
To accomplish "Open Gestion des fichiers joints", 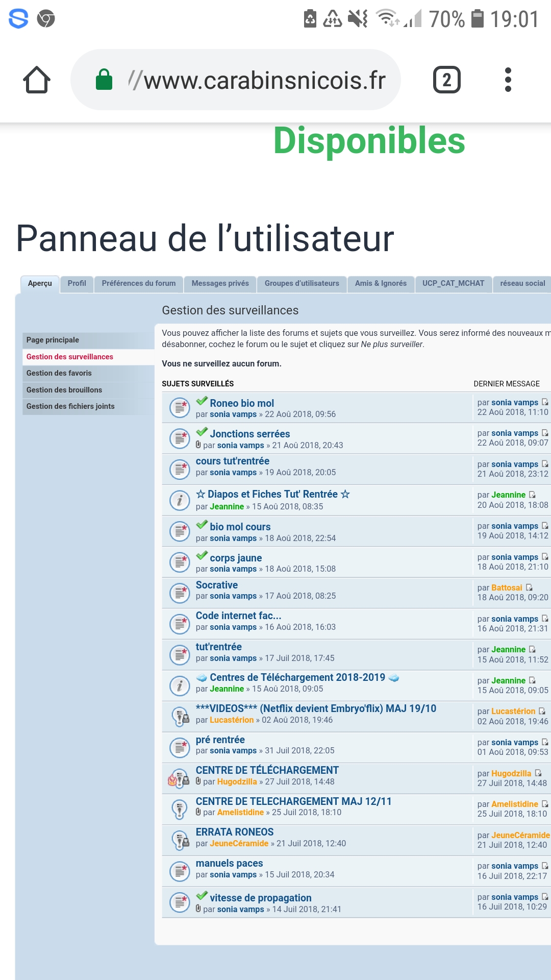I will pyautogui.click(x=70, y=406).
